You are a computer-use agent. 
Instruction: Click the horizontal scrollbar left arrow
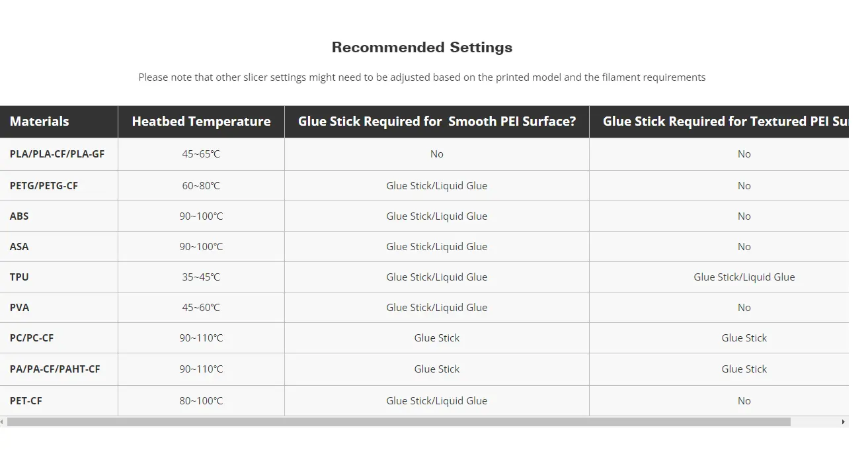(3, 422)
